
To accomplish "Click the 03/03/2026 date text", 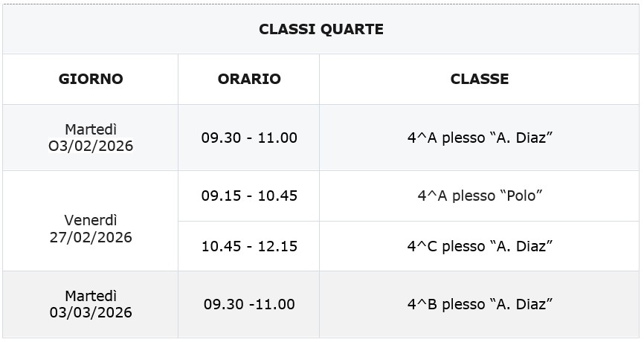I will (91, 312).
